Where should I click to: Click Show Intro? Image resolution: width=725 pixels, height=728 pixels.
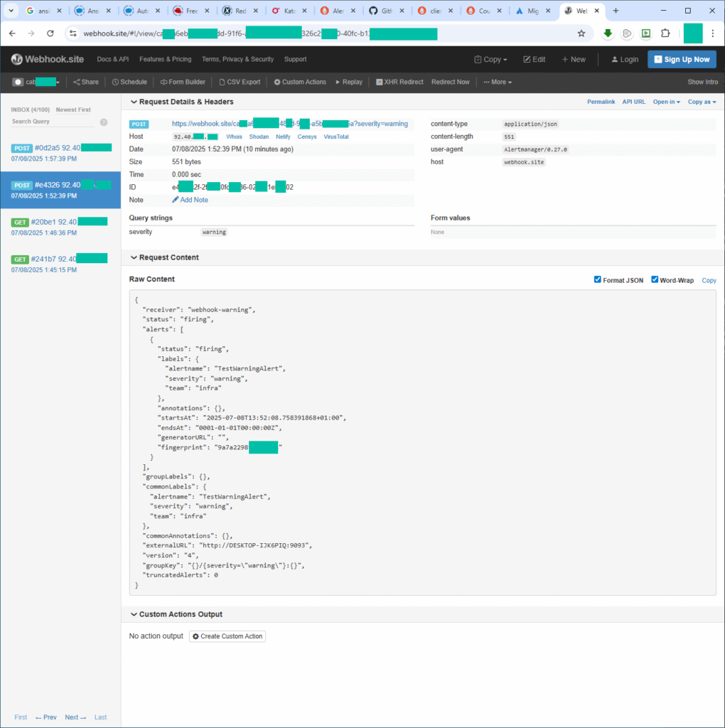coord(702,82)
